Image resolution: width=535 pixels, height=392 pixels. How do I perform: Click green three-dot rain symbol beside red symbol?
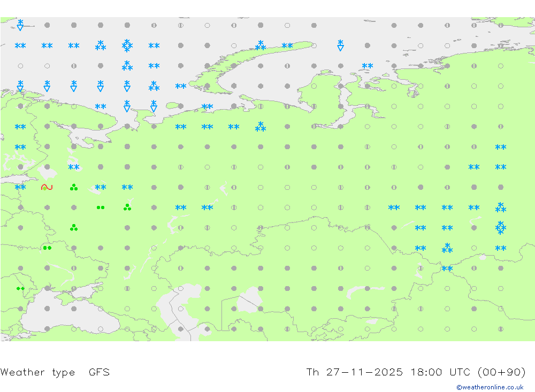coord(74,187)
